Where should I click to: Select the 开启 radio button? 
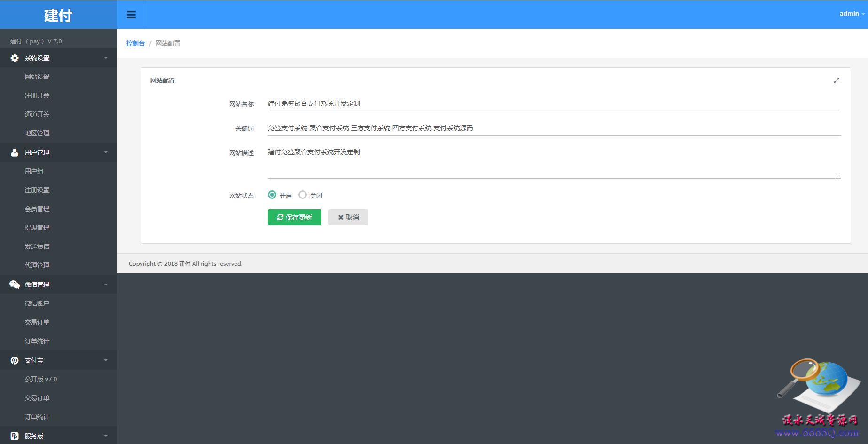272,195
